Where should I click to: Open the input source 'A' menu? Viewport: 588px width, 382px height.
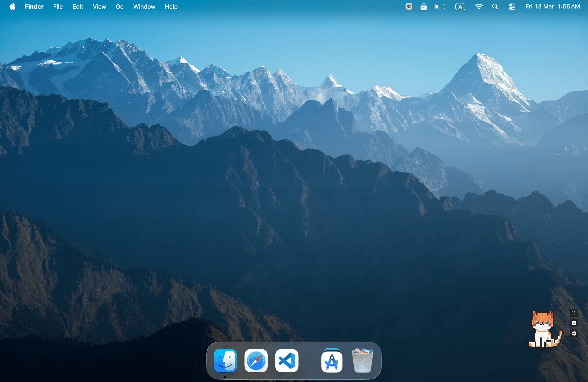click(x=460, y=7)
